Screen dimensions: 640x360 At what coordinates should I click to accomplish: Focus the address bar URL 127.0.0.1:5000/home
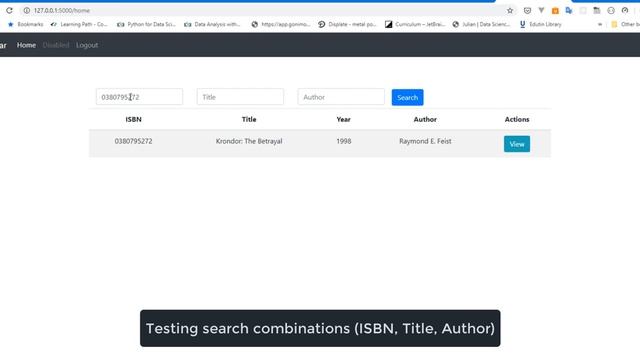[x=62, y=11]
